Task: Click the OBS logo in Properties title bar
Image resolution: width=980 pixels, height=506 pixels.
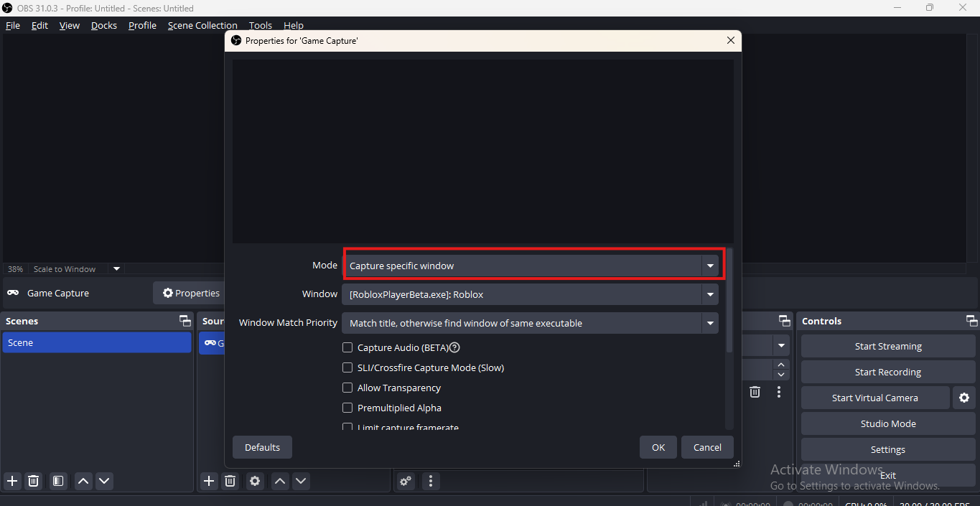Action: (x=236, y=41)
